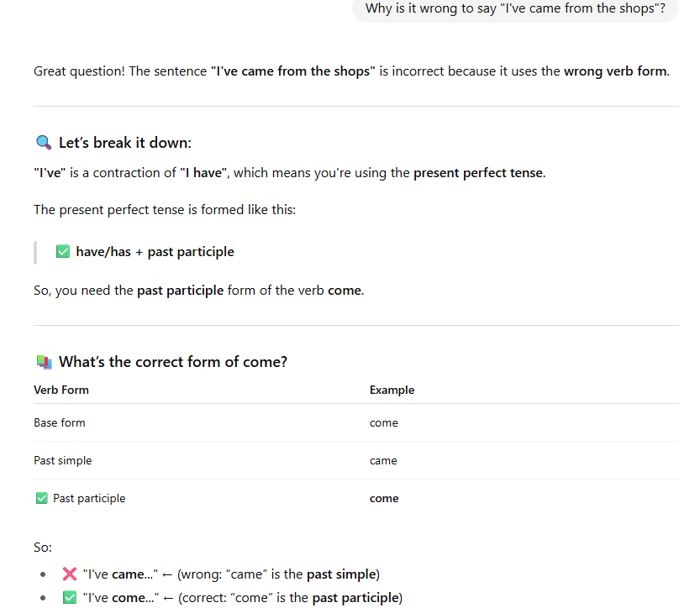Click green checkmark before "I've come..." bullet

(70, 597)
